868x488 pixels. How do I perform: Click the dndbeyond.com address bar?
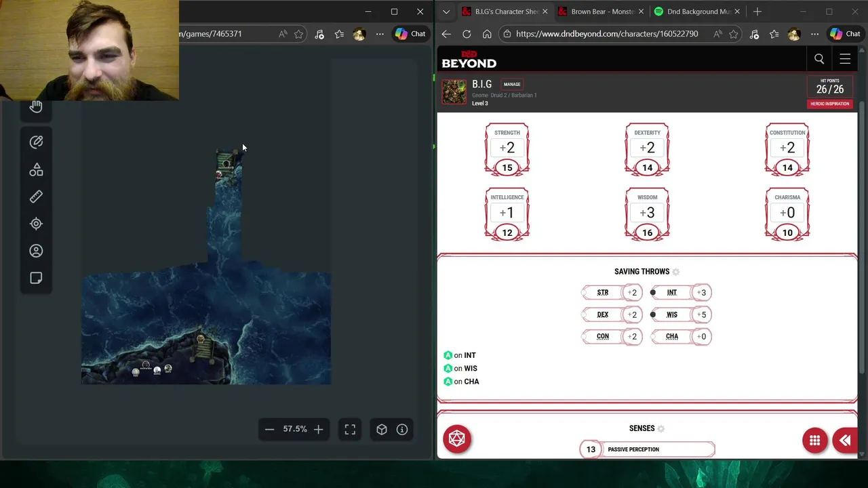606,34
